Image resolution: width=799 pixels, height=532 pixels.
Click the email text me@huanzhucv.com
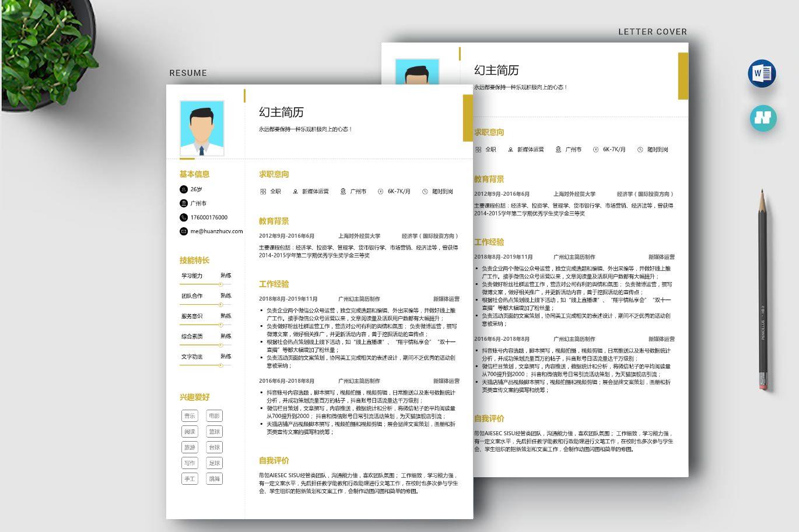(216, 231)
